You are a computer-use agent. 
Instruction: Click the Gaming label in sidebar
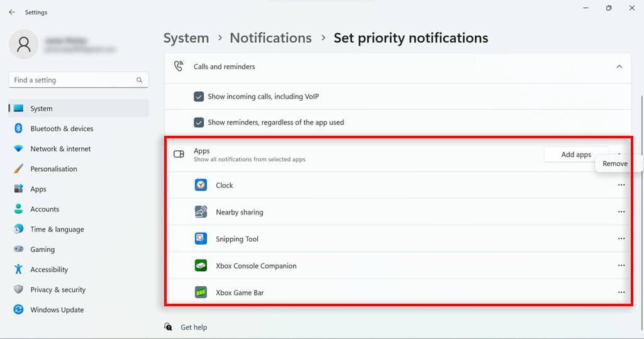coord(42,250)
